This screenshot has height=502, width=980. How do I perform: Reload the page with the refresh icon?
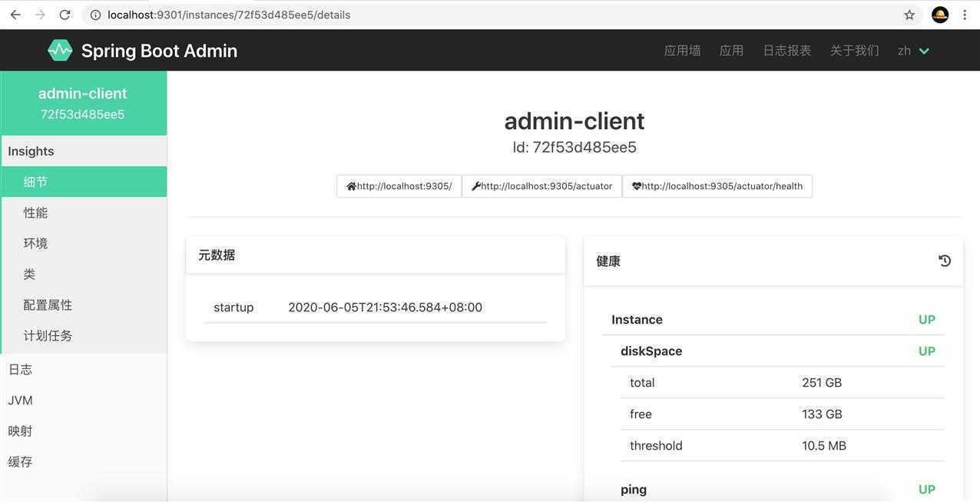pyautogui.click(x=65, y=15)
